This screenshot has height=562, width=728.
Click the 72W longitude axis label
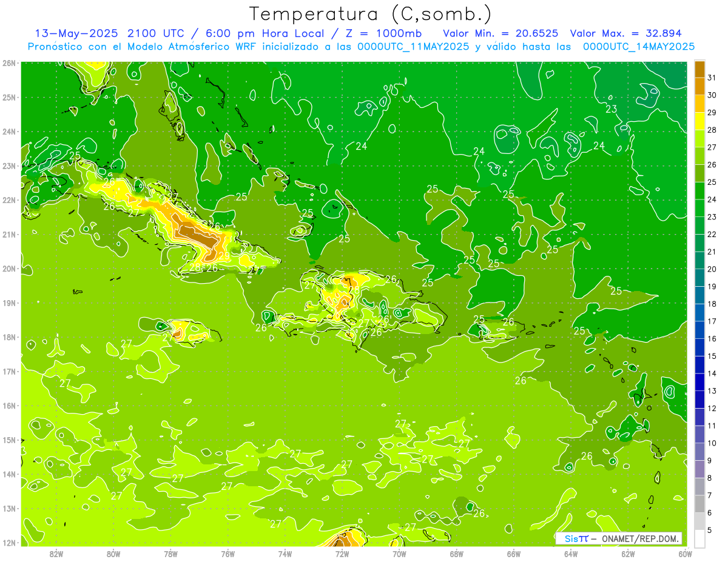pos(342,554)
